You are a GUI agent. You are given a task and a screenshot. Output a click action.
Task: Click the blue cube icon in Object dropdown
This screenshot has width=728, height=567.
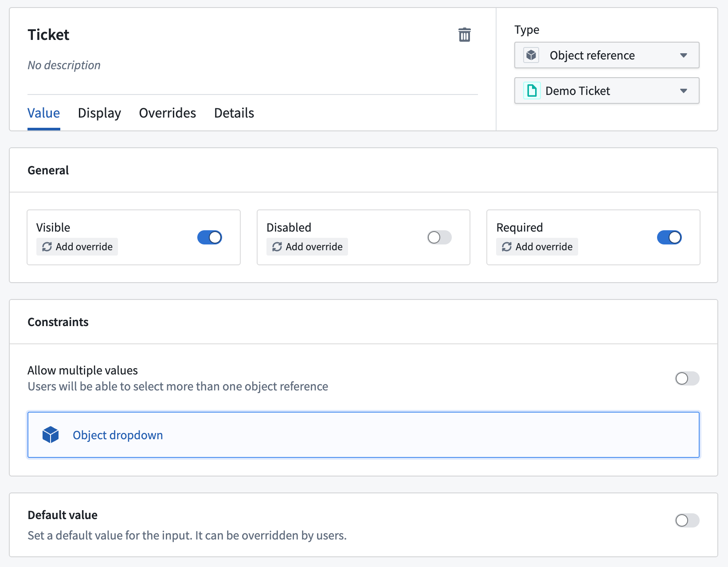point(51,435)
